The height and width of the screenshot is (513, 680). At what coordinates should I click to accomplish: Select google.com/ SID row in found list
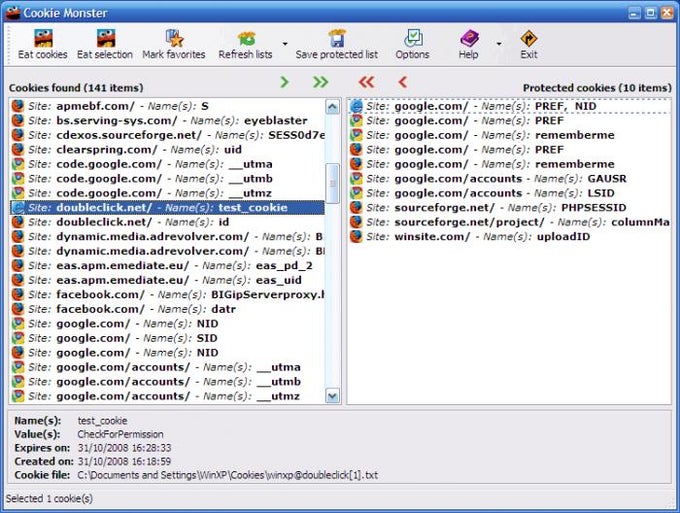pyautogui.click(x=168, y=338)
